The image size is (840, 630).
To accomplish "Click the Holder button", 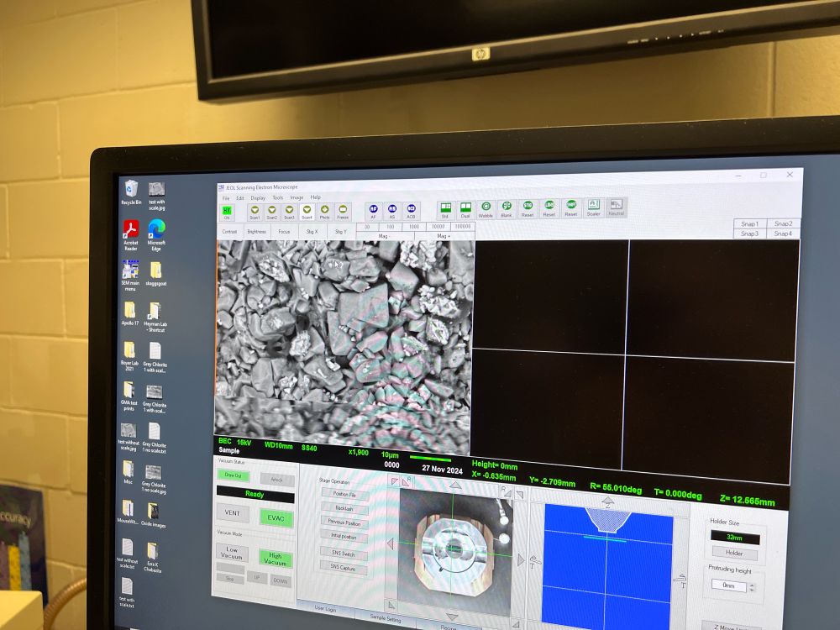I will (734, 553).
